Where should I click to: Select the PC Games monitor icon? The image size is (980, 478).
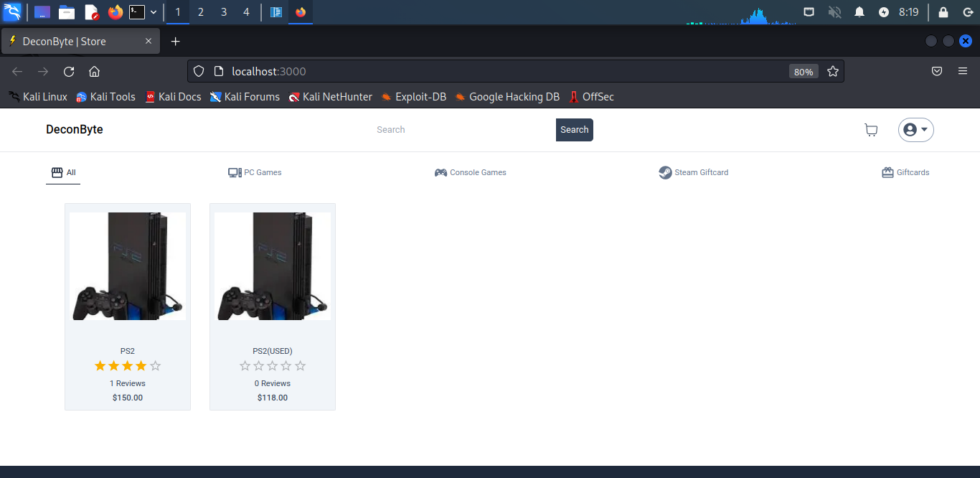pos(233,172)
